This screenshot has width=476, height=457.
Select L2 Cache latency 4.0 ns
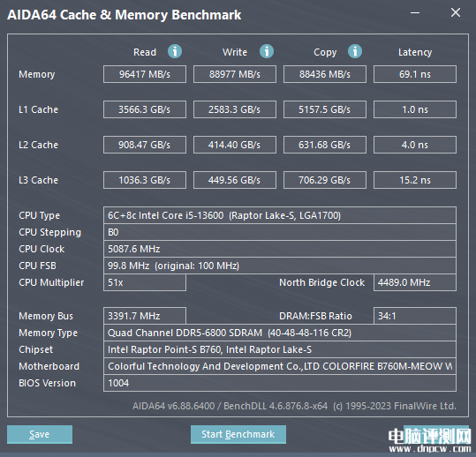(415, 145)
